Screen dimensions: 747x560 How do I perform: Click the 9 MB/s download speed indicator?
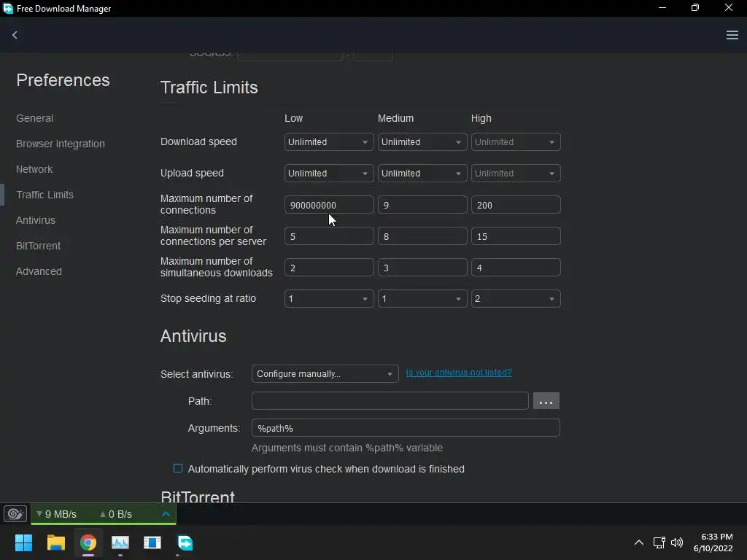57,514
